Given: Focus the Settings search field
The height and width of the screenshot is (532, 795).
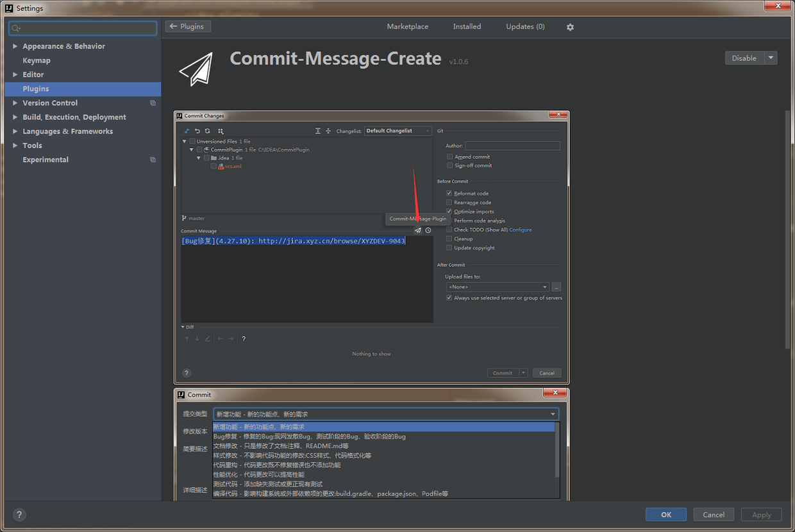Looking at the screenshot, I should [83, 28].
